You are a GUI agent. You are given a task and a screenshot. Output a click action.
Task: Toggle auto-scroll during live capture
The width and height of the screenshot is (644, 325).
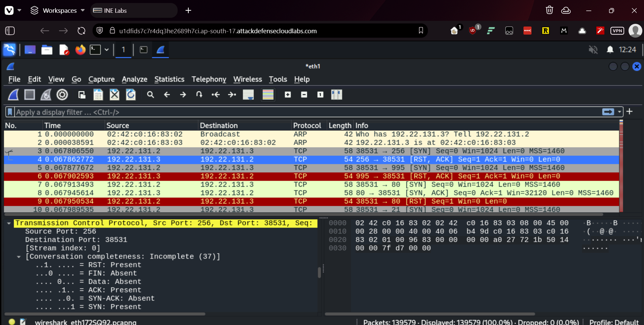click(248, 95)
